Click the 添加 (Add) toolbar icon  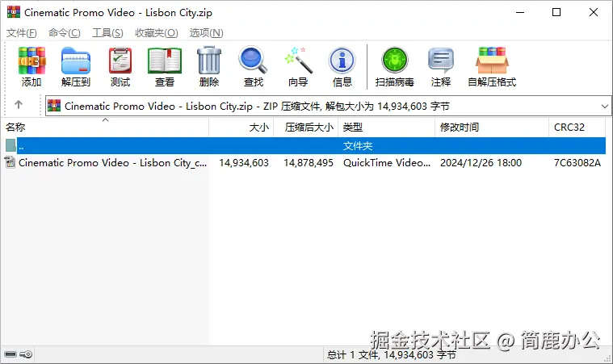pos(31,61)
